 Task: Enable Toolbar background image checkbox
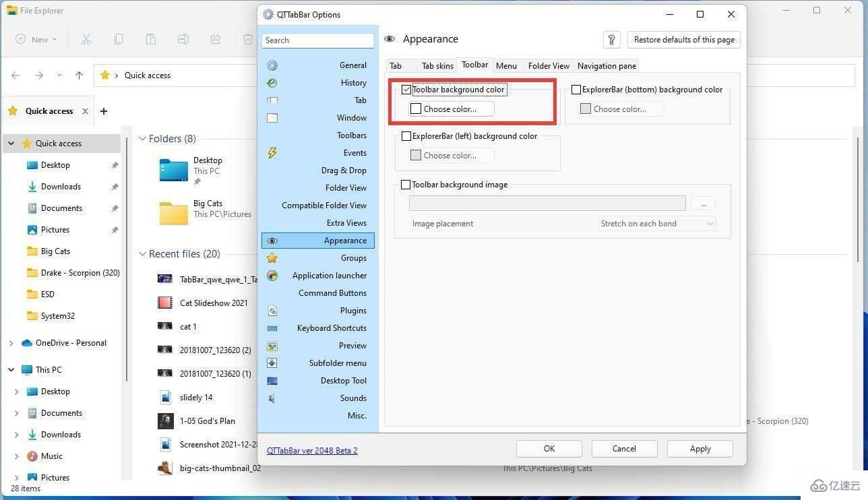point(406,185)
